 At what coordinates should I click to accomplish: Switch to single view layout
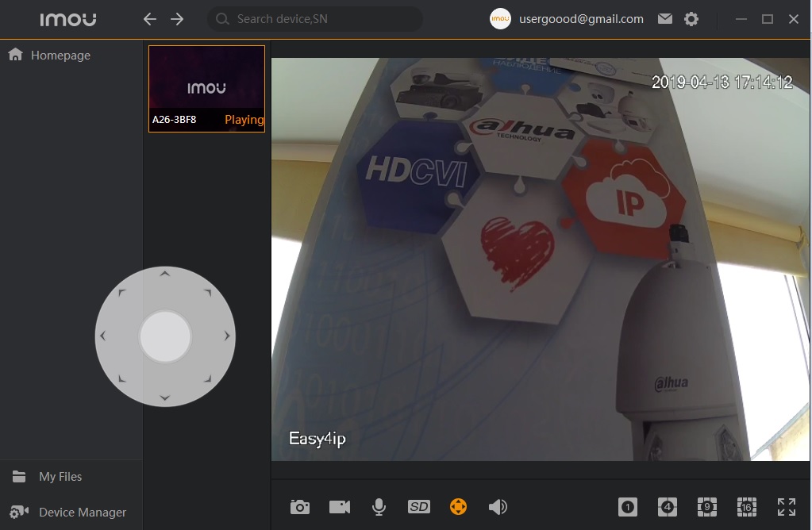point(628,507)
